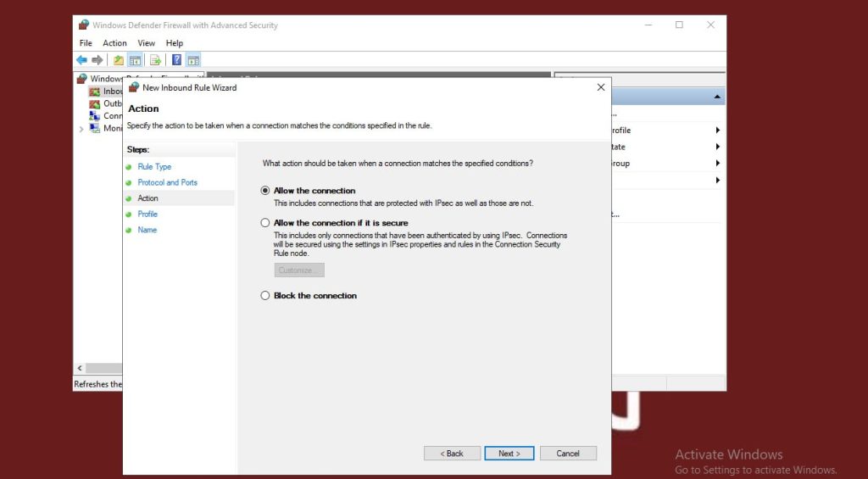This screenshot has height=479, width=868.
Task: Select the Block the connection option
Action: pos(265,296)
